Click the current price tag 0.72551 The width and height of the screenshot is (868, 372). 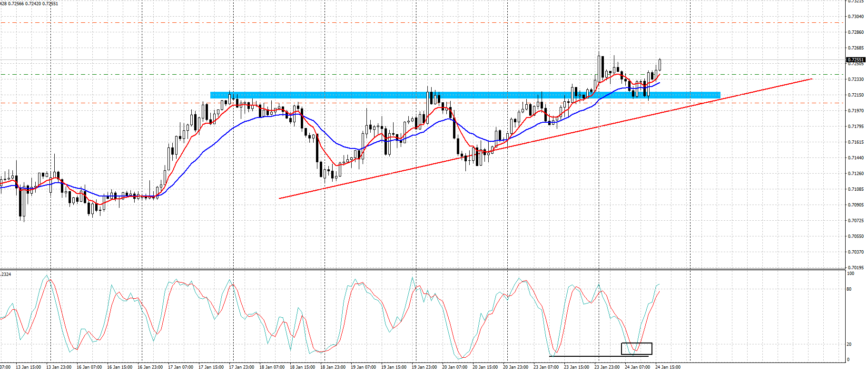pyautogui.click(x=856, y=60)
